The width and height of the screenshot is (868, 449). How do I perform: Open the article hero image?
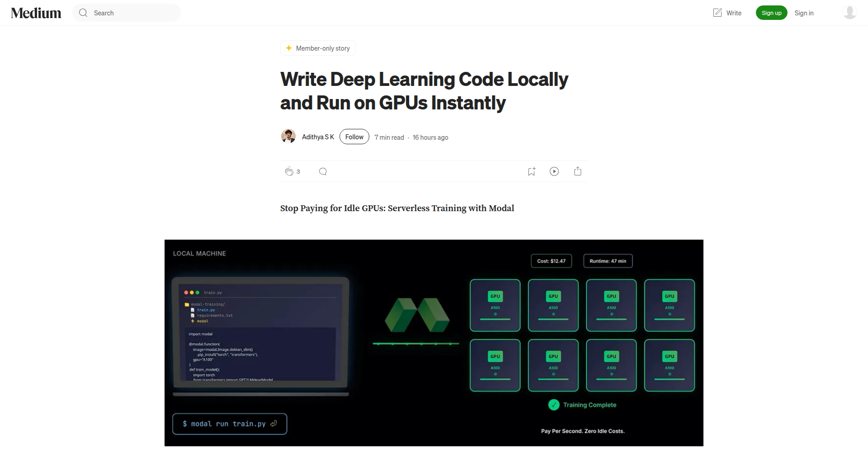click(434, 343)
